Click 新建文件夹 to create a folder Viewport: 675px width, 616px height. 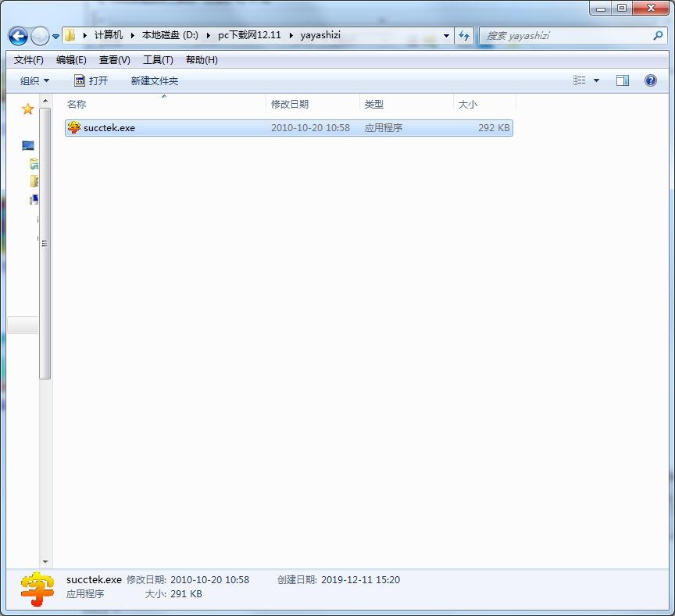point(155,81)
